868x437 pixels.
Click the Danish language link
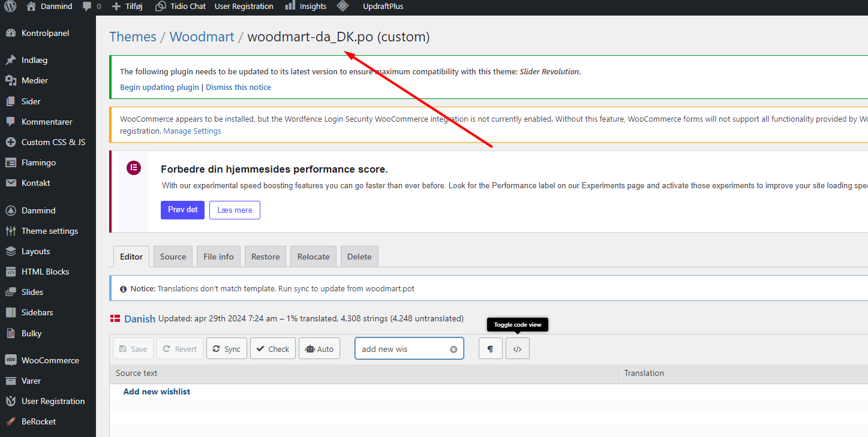140,319
